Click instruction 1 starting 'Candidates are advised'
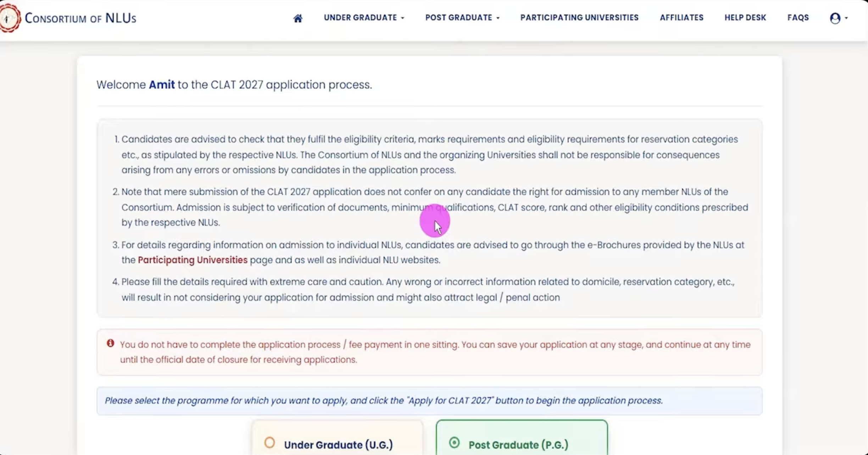The image size is (868, 455). click(x=430, y=155)
